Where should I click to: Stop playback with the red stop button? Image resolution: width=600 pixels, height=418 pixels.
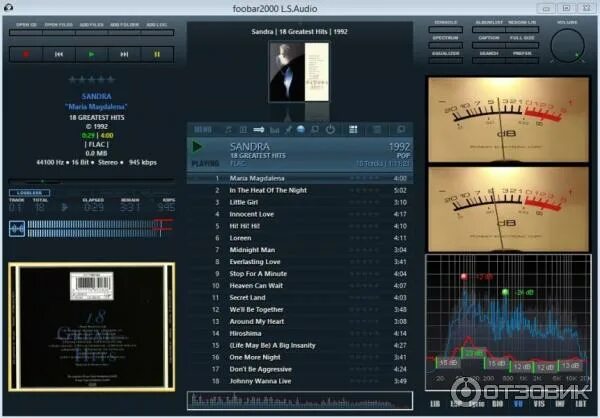[26, 54]
